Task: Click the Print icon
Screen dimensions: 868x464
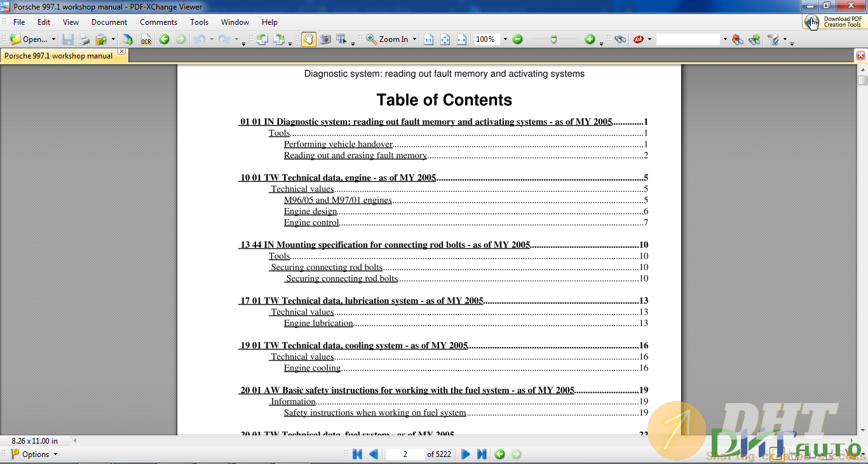Action: click(x=85, y=39)
